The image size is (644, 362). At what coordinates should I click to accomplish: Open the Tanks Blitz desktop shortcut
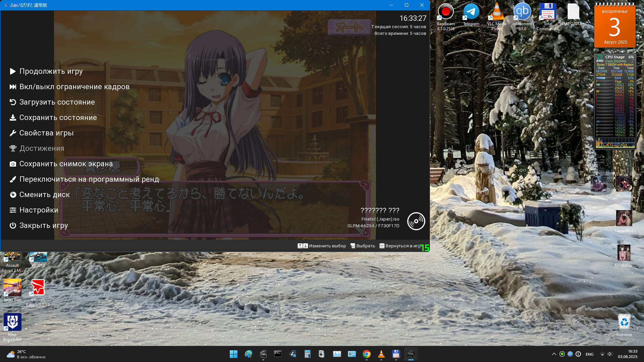tap(12, 291)
